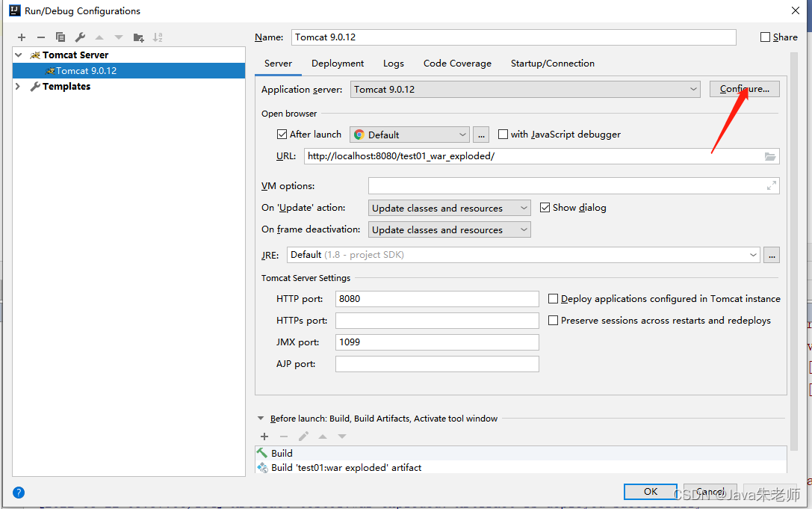This screenshot has width=812, height=509.
Task: Open browser selection ellipsis button
Action: [481, 135]
